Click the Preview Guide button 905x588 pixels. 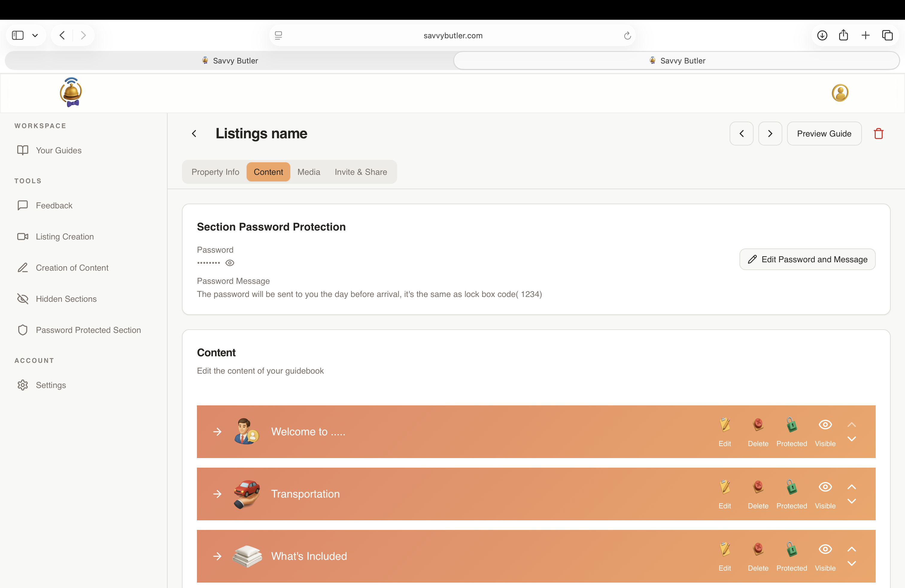[x=824, y=134]
